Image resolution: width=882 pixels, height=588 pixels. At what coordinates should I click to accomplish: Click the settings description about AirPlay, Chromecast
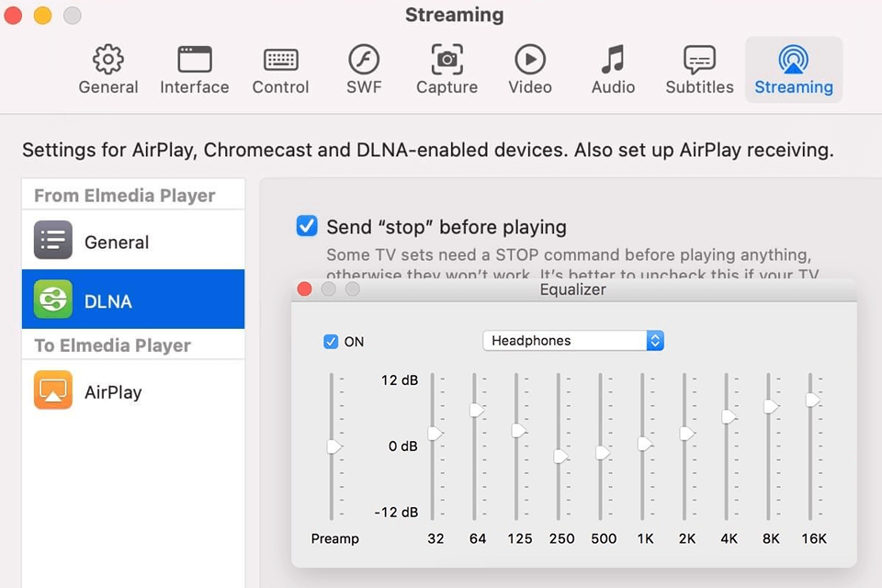click(x=428, y=151)
